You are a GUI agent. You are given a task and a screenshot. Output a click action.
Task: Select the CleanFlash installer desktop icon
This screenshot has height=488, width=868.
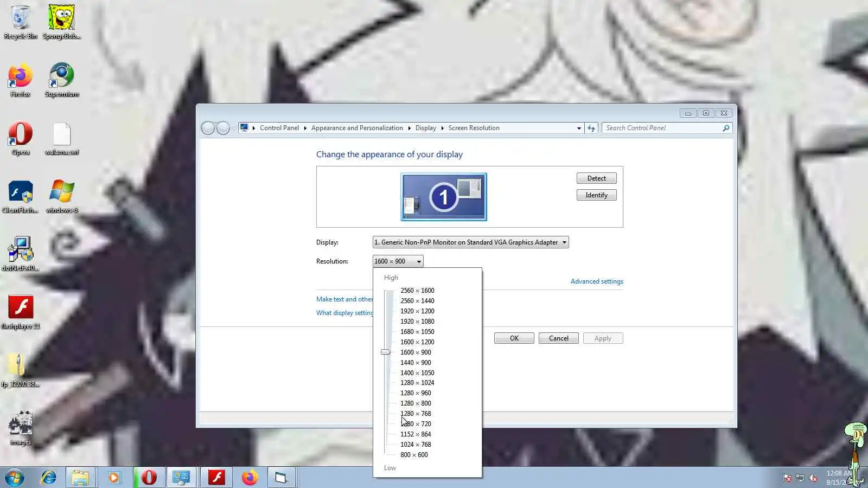point(21,196)
